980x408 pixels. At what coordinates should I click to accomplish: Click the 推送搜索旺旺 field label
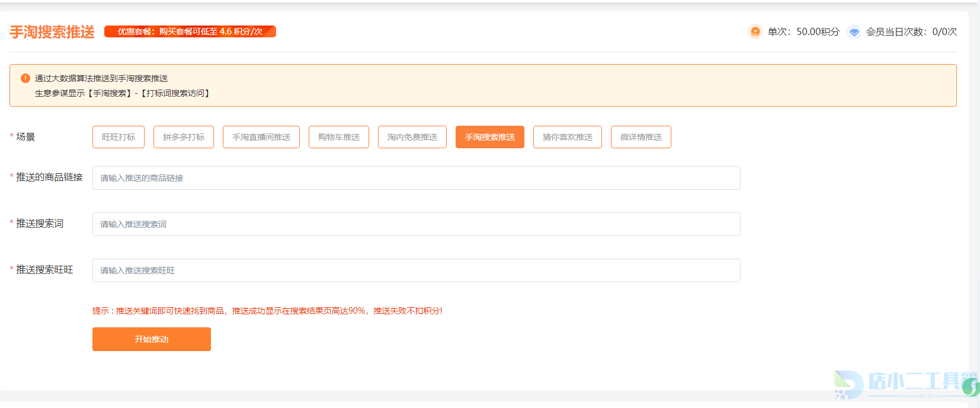[x=44, y=270]
